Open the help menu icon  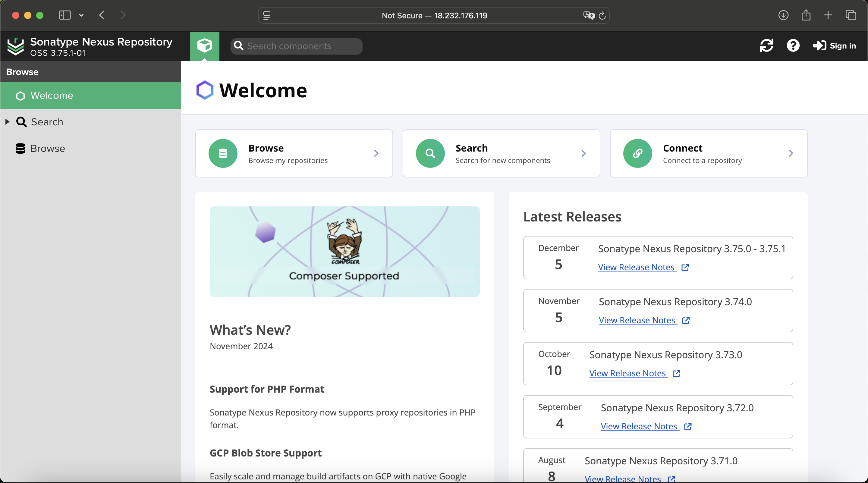tap(794, 45)
